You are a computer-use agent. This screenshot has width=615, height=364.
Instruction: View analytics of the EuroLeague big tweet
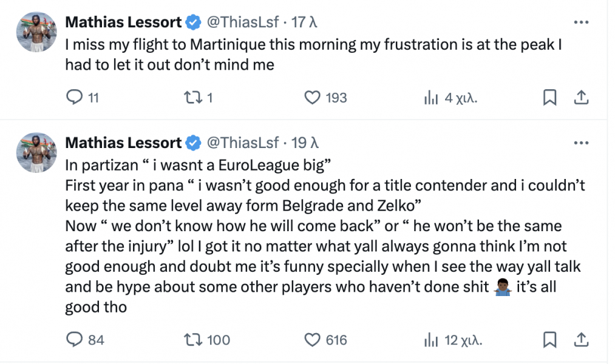click(x=431, y=340)
